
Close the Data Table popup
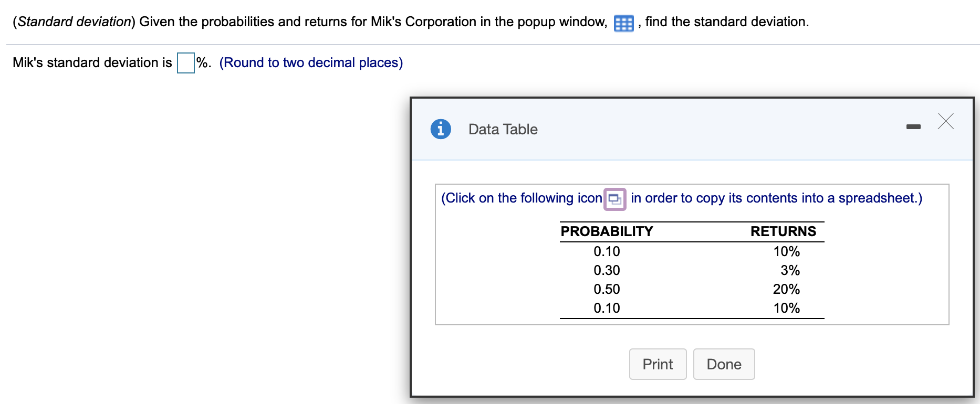tap(945, 122)
